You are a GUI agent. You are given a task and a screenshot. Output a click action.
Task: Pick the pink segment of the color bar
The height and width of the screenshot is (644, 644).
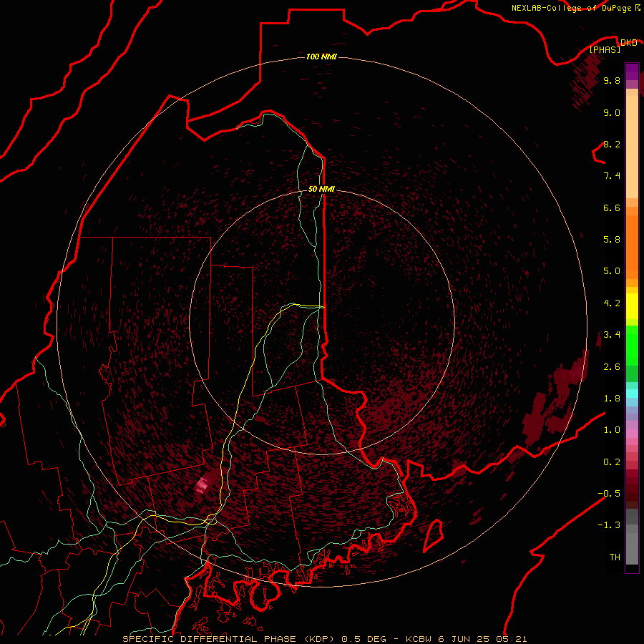click(x=632, y=434)
